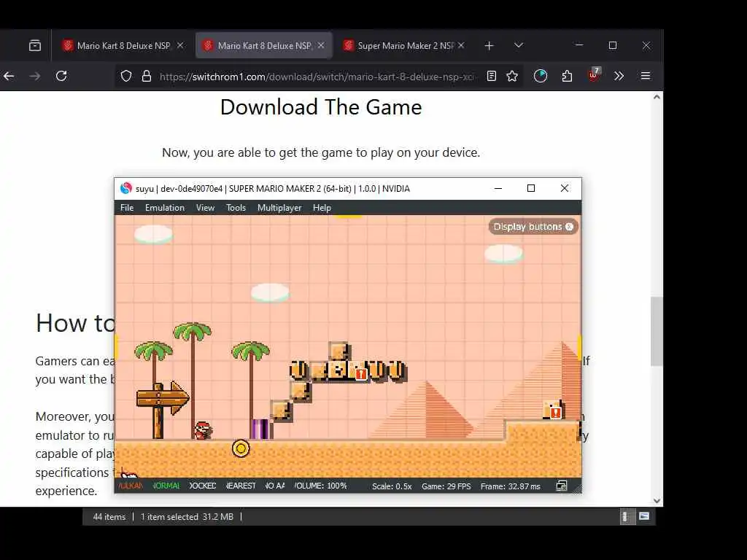This screenshot has width=747, height=560.
Task: Click the Game: 29 FPS status text
Action: [x=446, y=486]
